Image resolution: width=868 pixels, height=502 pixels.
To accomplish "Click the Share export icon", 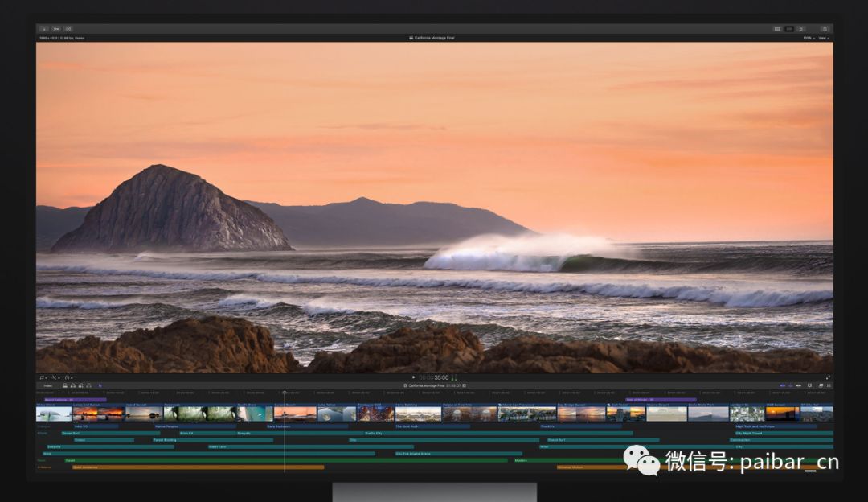I will 824,29.
